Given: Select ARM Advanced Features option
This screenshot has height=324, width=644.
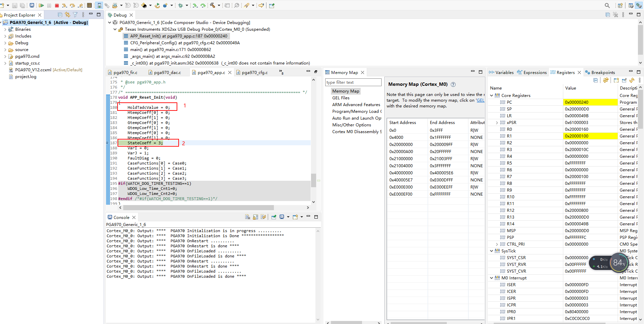Looking at the screenshot, I should [x=356, y=105].
